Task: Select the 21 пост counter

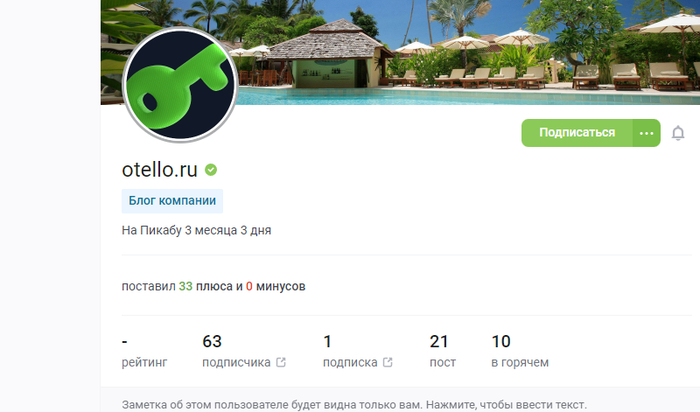Action: [x=442, y=351]
